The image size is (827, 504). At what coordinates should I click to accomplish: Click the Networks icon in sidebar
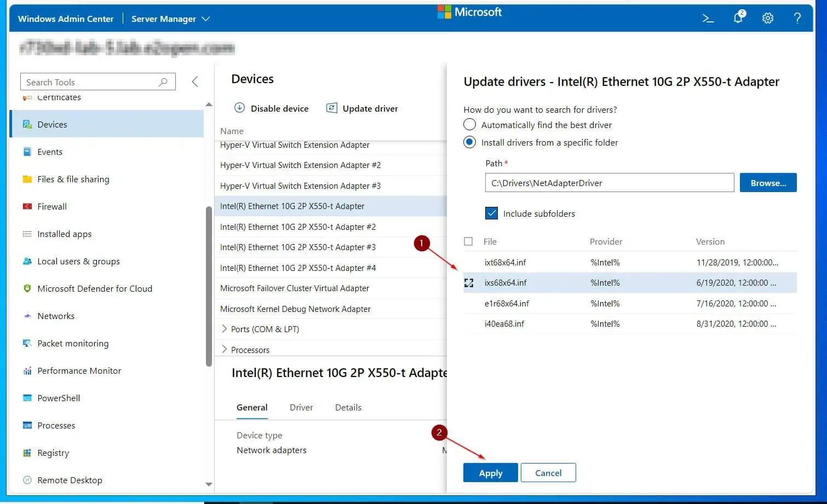pos(27,316)
